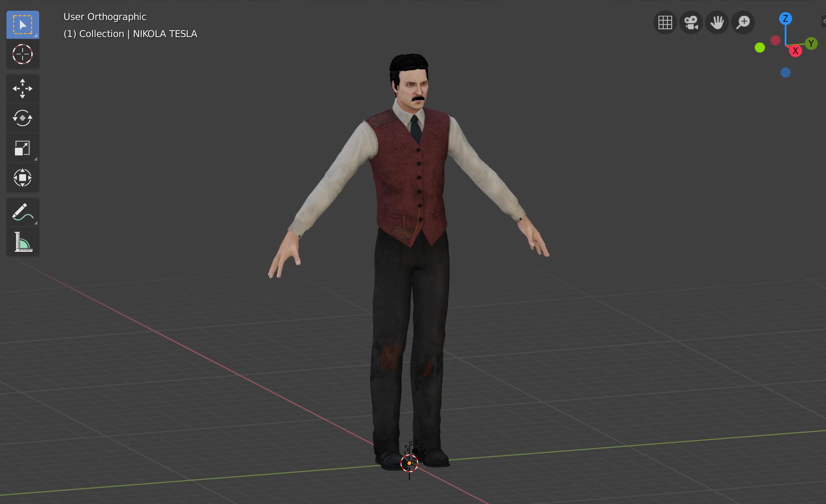Click the blue Z axis on gizmo
This screenshot has height=504, width=826.
coord(785,18)
